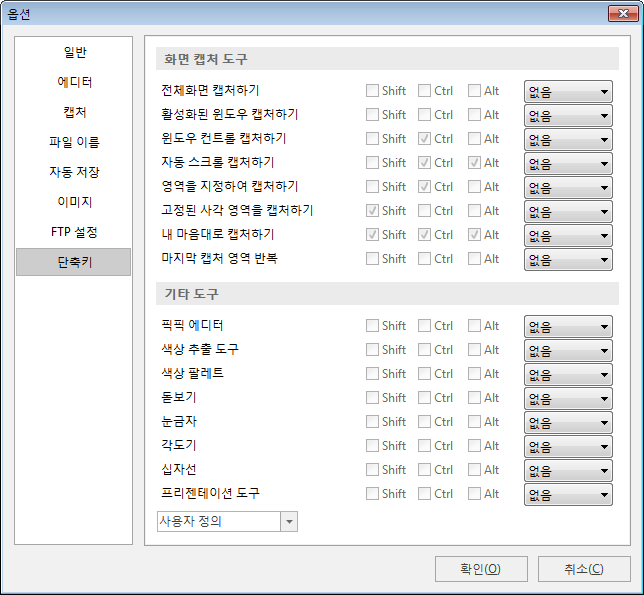Image resolution: width=644 pixels, height=595 pixels.
Task: Select the 이미지 tab
Action: click(x=74, y=202)
